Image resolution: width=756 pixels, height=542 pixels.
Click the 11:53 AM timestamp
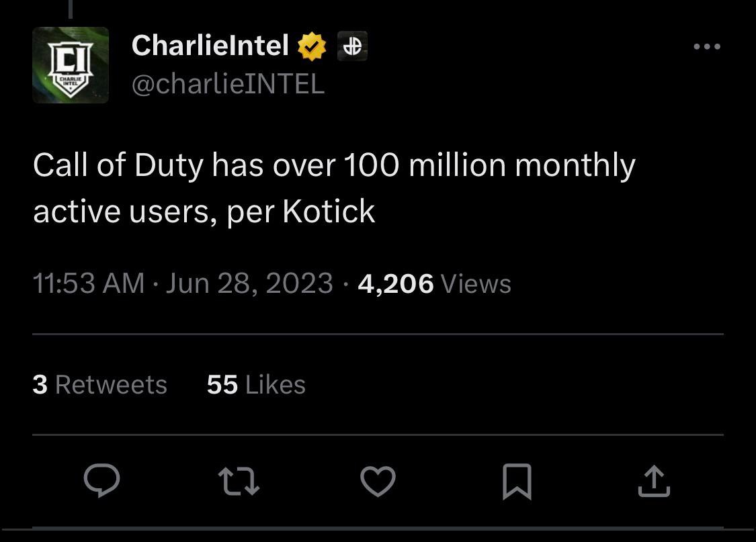[x=88, y=283]
